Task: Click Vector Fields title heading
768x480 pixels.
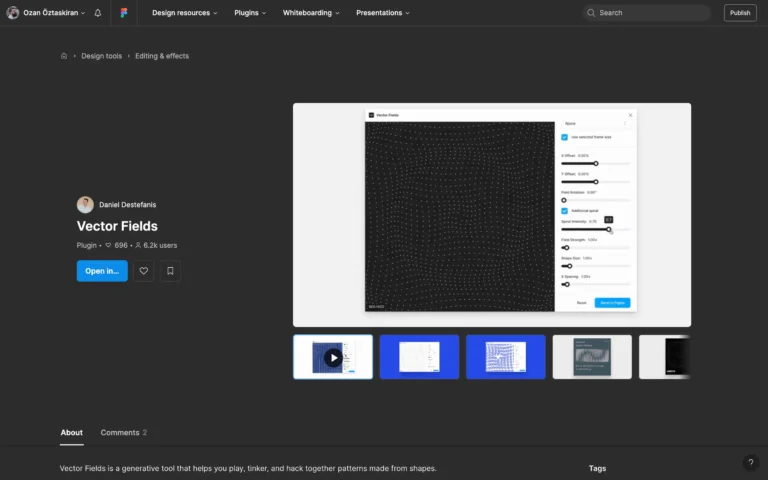Action: pyautogui.click(x=117, y=226)
